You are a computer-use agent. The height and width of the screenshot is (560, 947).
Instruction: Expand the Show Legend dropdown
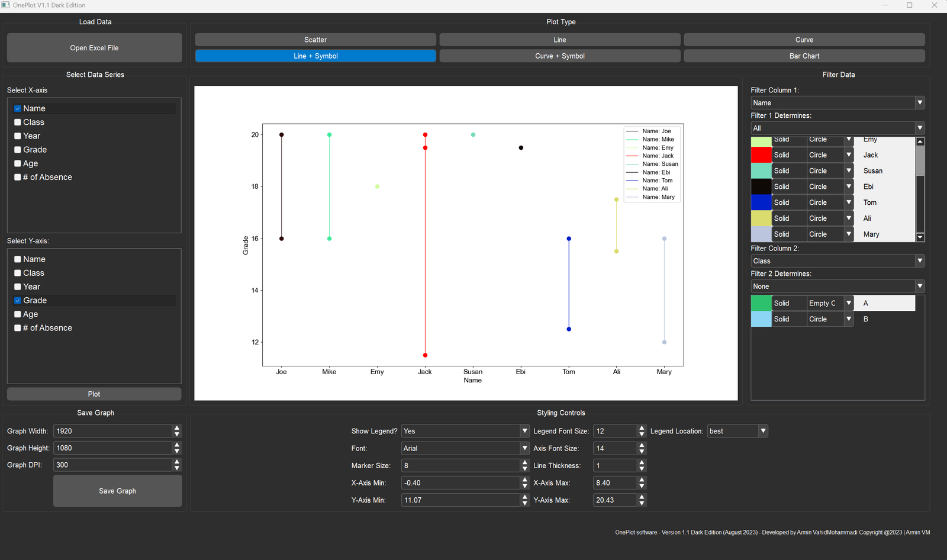524,431
